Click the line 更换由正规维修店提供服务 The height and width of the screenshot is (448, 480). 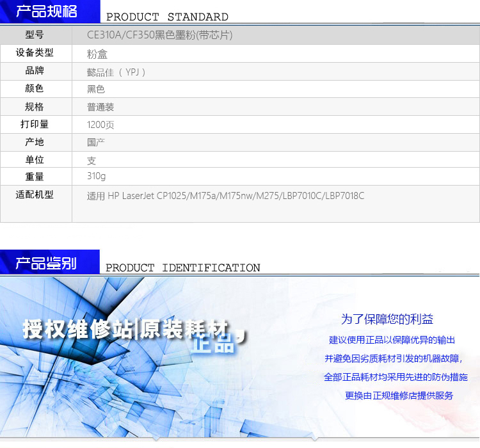tap(399, 396)
